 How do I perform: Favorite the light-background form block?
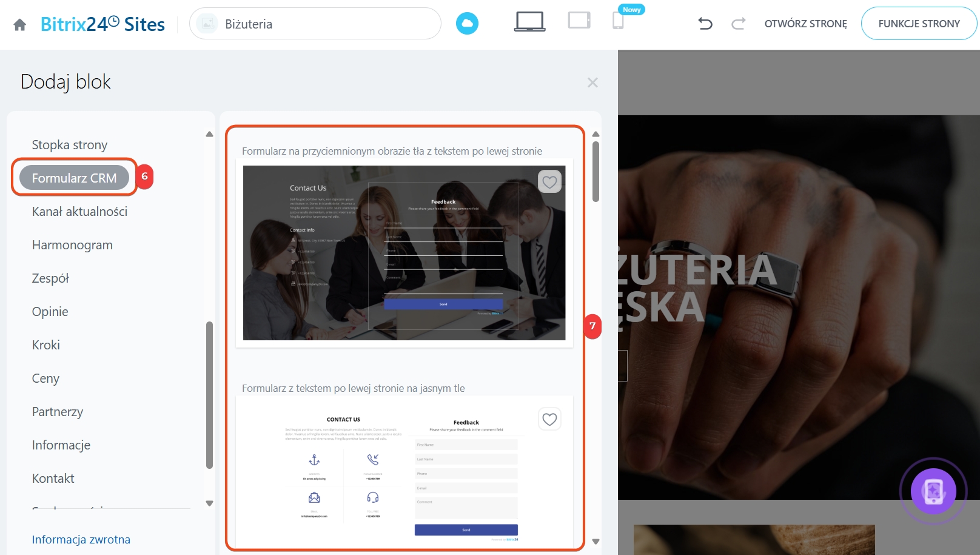[x=549, y=419]
